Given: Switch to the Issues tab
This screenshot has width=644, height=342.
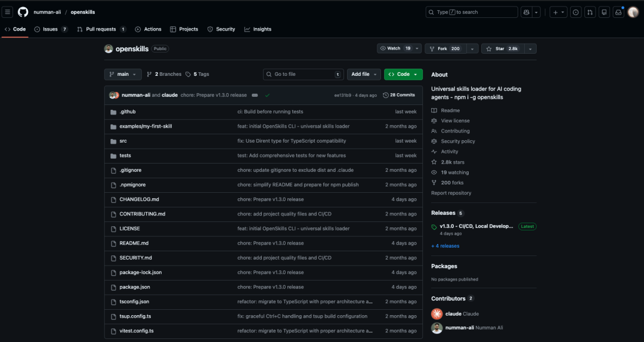Looking at the screenshot, I should [x=51, y=29].
